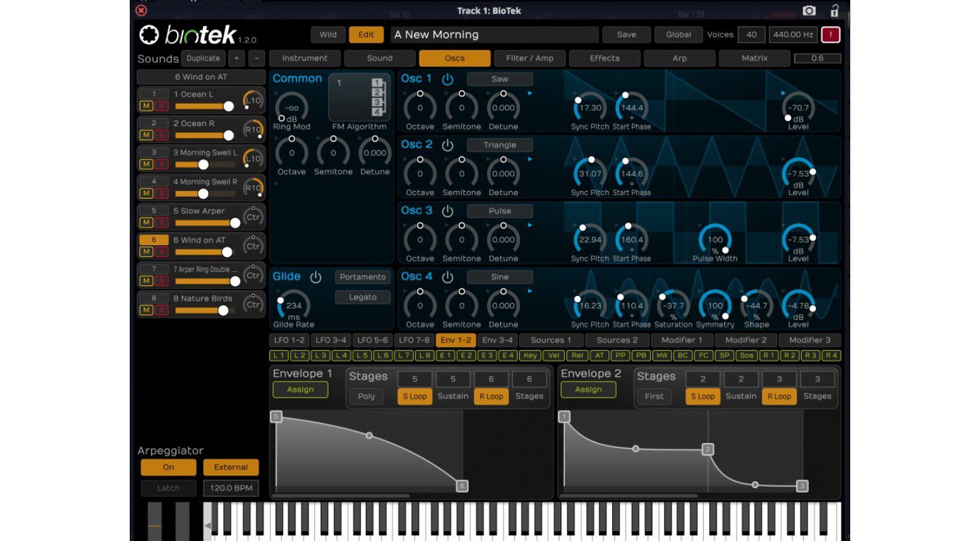
Task: Open Envelope 2 First mode selector
Action: 654,397
